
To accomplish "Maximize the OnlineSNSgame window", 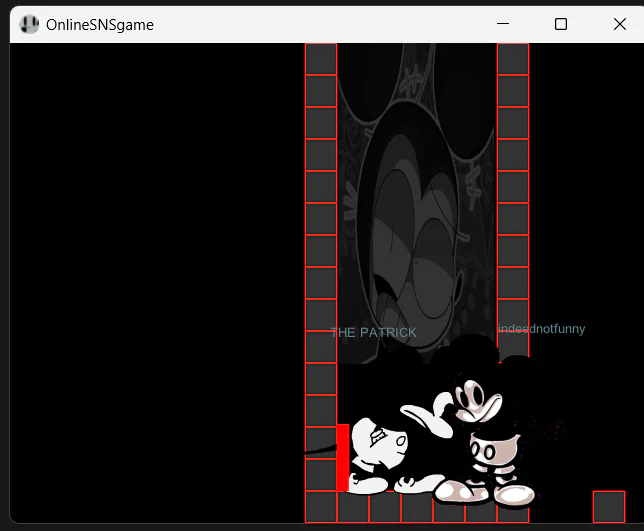I will [561, 24].
